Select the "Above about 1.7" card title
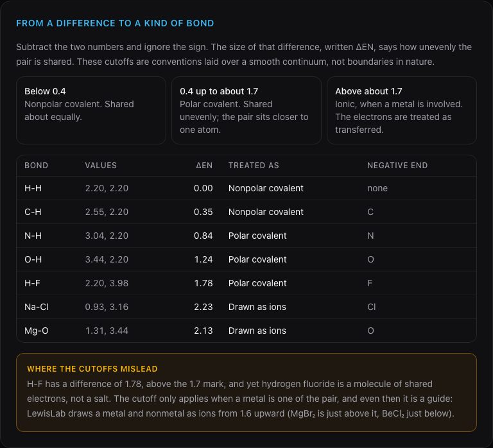Screen dimensions: 493x448 [x=368, y=91]
